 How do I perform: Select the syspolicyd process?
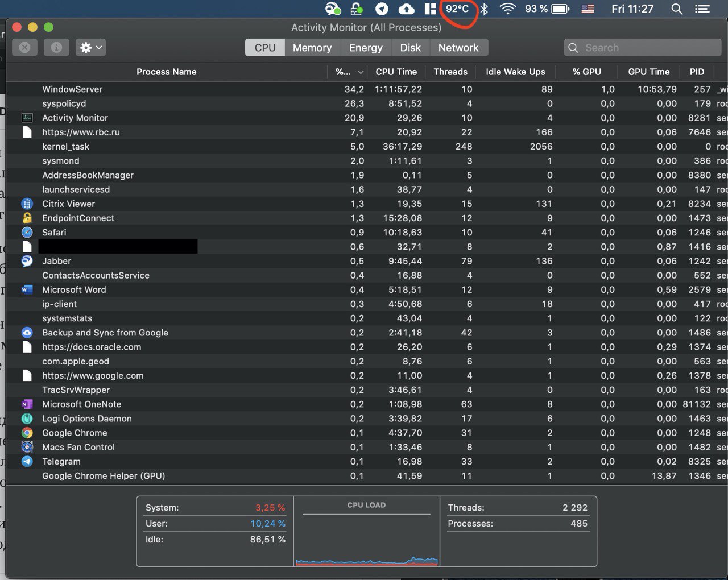tap(367, 103)
